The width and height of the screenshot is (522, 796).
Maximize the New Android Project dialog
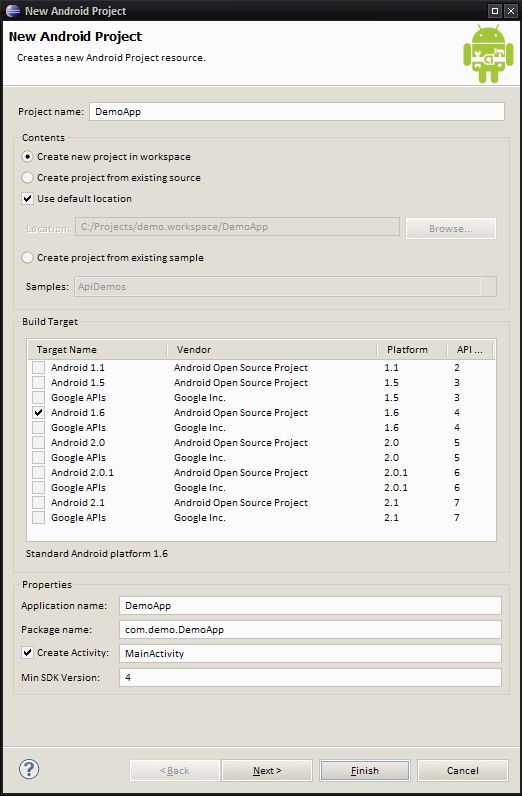coord(495,11)
